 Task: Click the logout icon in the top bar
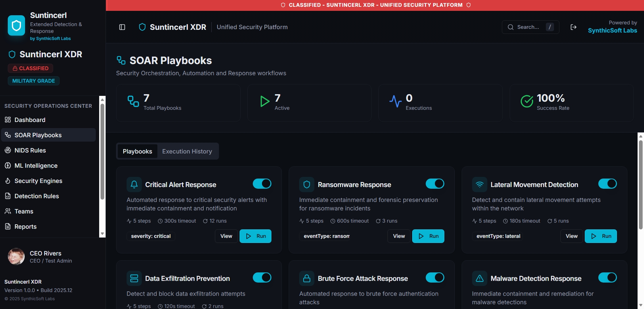(x=573, y=27)
